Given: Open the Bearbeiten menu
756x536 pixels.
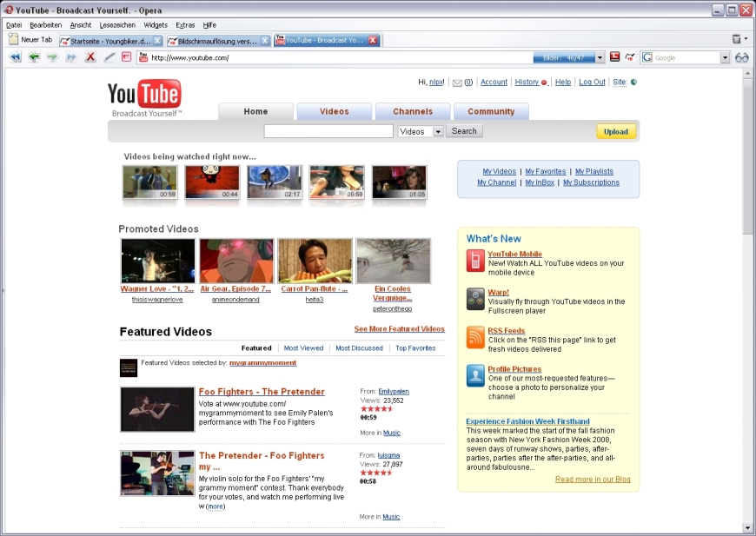Looking at the screenshot, I should tap(46, 25).
